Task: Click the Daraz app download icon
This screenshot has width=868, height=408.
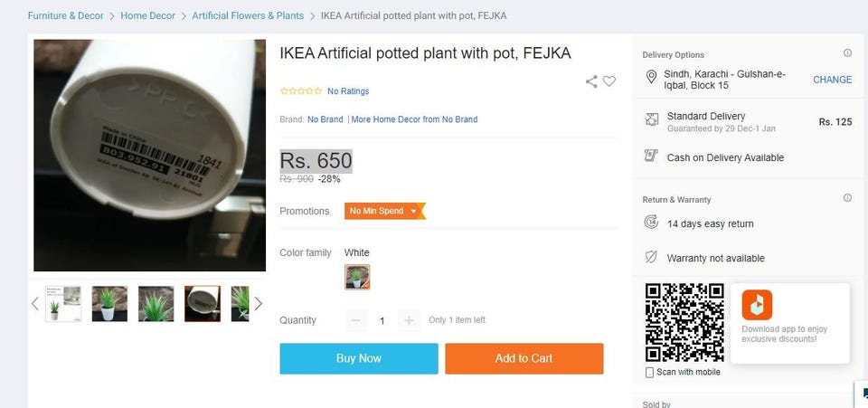Action: click(x=757, y=305)
